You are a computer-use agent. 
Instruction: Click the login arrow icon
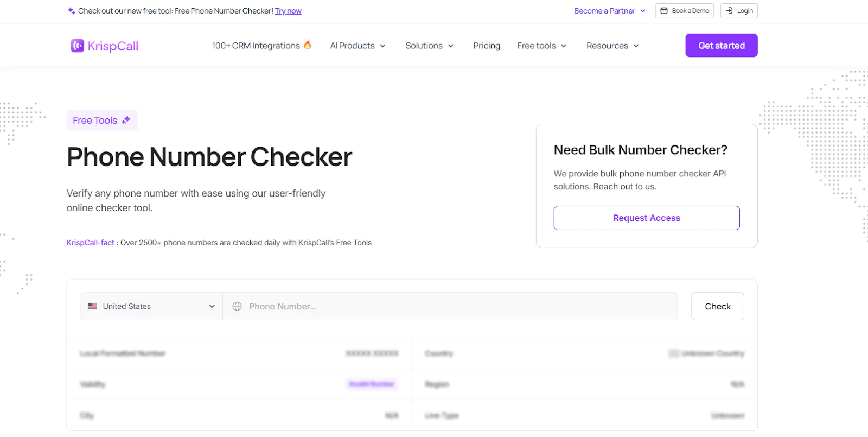pos(729,11)
